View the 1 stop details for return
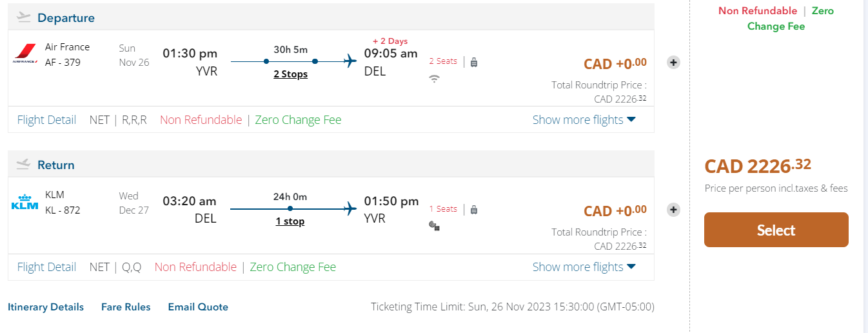 pos(290,221)
